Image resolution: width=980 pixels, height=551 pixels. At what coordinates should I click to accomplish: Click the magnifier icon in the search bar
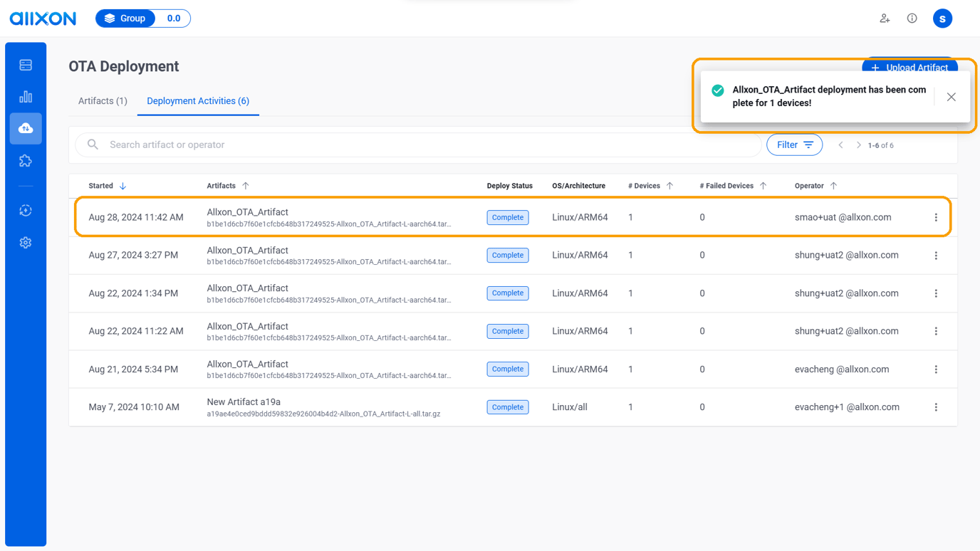[93, 145]
